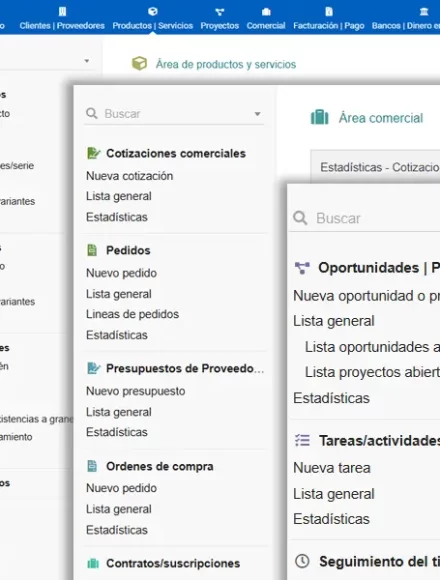Click the magnifier icon in commercial menu search
The height and width of the screenshot is (580, 440).
point(92,113)
